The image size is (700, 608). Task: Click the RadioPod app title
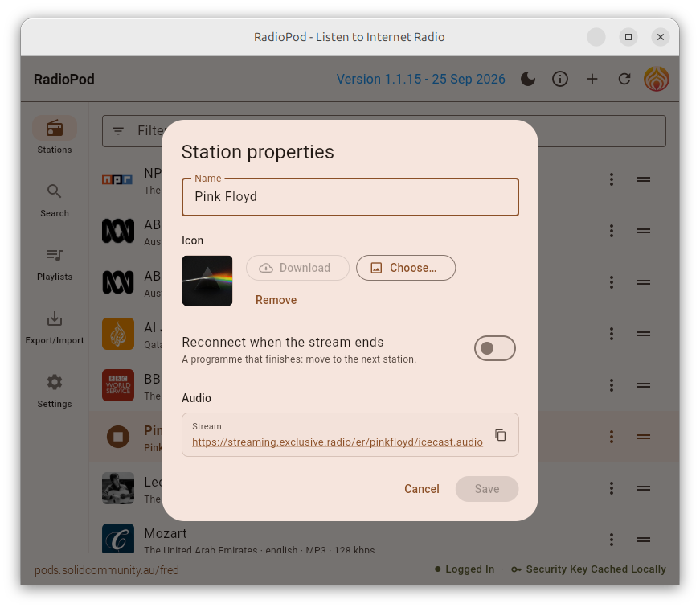(x=63, y=79)
